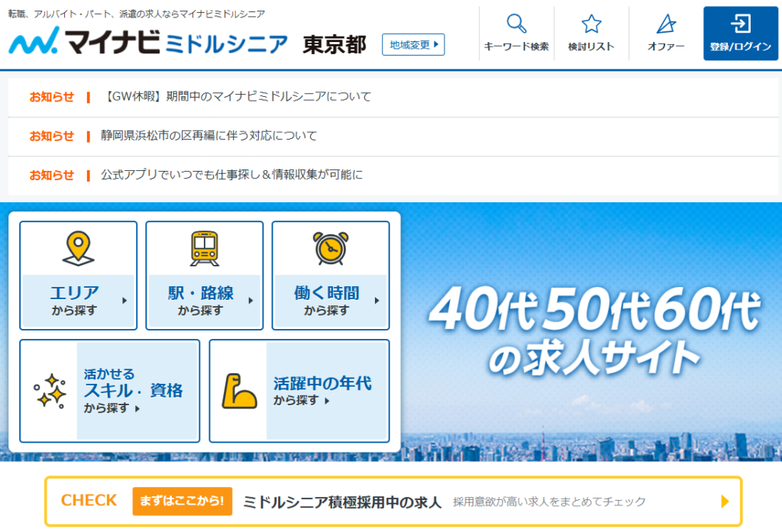The height and width of the screenshot is (532, 782).
Task: Open the 地域変更 region selector
Action: coord(413,44)
